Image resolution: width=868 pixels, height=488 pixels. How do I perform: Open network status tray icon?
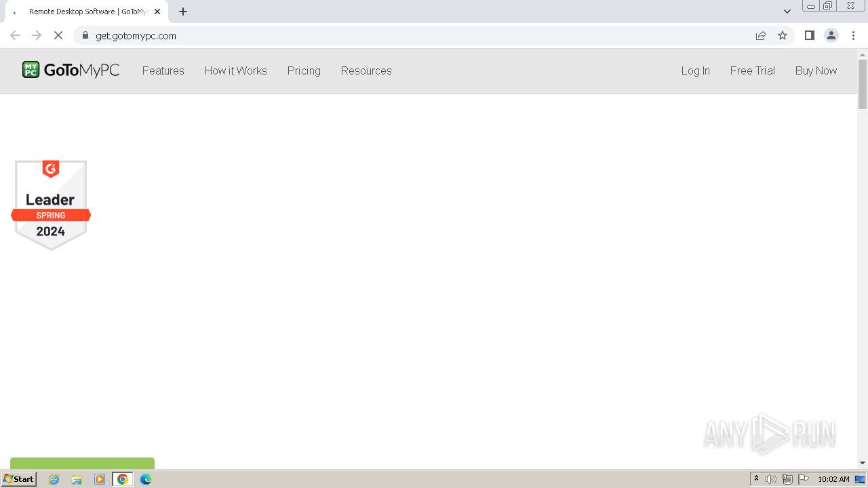pyautogui.click(x=787, y=479)
